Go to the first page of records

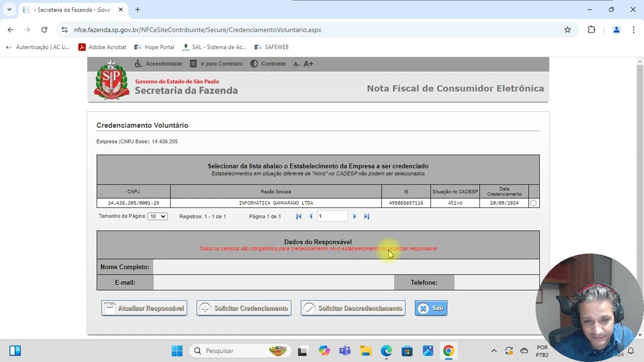click(299, 216)
